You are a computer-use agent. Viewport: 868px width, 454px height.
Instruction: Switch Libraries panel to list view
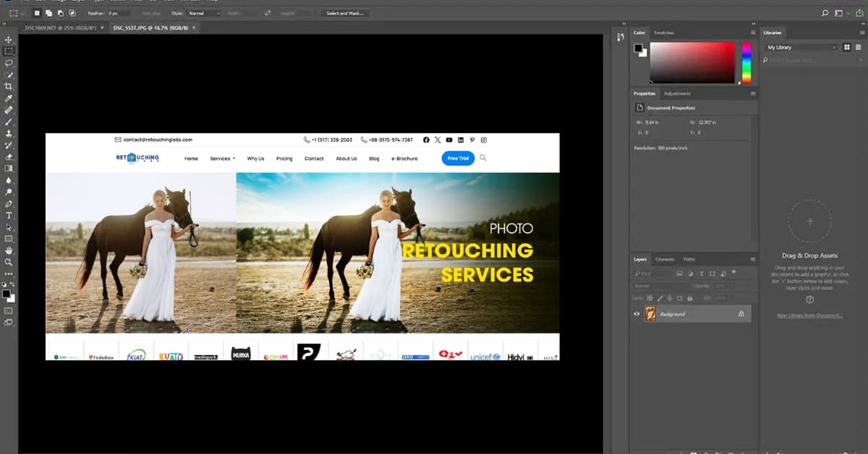(x=859, y=47)
